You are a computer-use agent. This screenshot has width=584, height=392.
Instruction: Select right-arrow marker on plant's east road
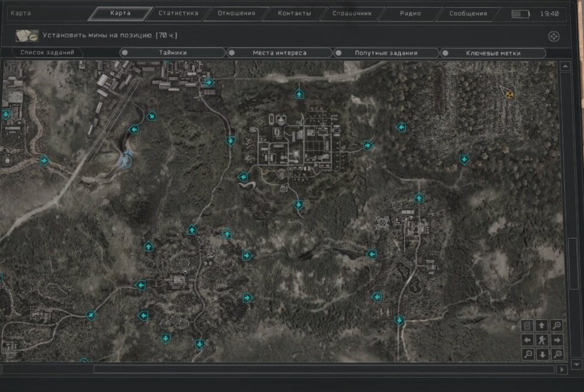pyautogui.click(x=367, y=145)
